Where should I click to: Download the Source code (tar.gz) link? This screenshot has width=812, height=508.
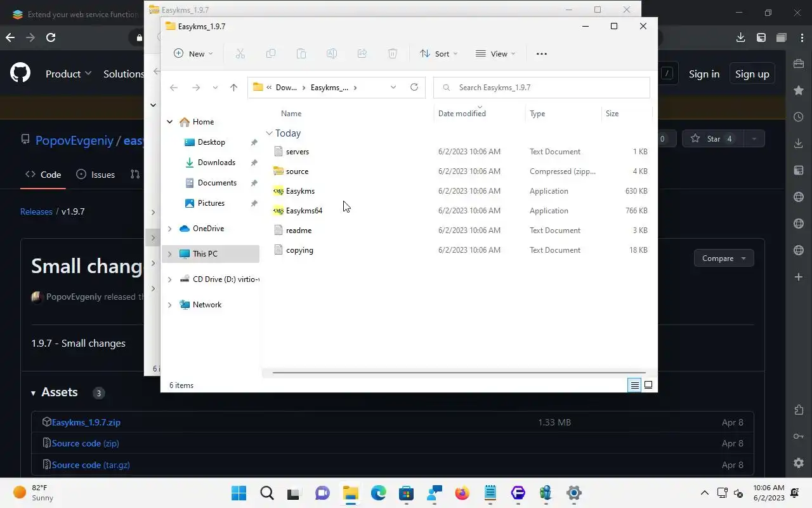[x=91, y=465]
